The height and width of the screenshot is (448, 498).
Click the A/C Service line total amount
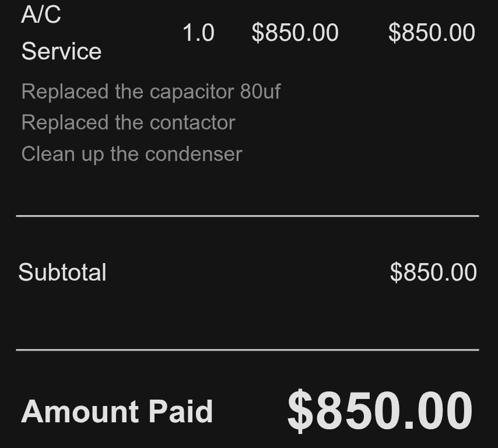point(432,33)
